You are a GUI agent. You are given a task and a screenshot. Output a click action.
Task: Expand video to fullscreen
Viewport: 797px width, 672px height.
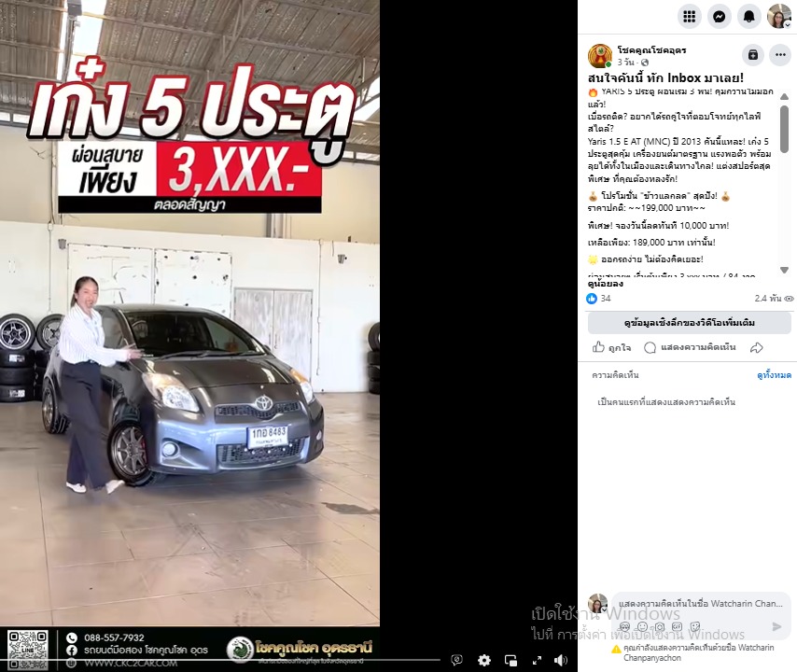click(x=537, y=660)
